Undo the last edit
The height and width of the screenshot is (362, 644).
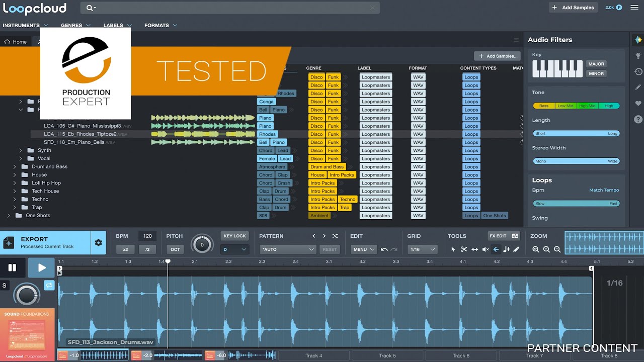(384, 249)
